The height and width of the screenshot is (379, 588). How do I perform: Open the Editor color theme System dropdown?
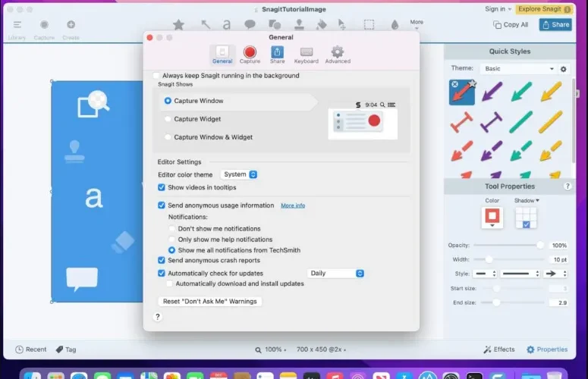pos(240,174)
